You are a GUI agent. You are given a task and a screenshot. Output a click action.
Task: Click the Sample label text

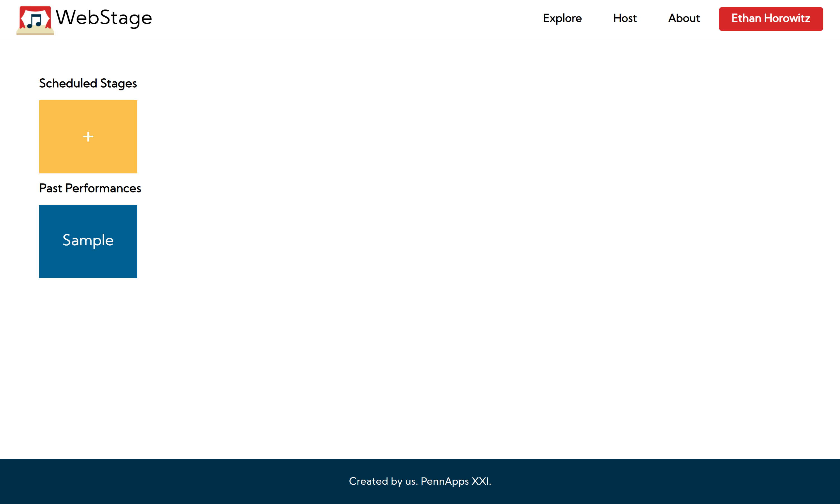(88, 240)
